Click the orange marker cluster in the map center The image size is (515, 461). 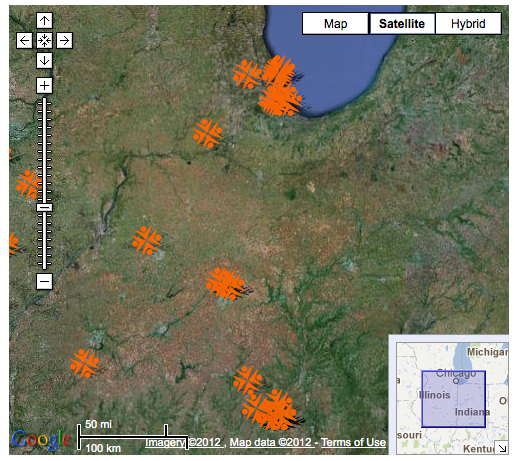225,284
